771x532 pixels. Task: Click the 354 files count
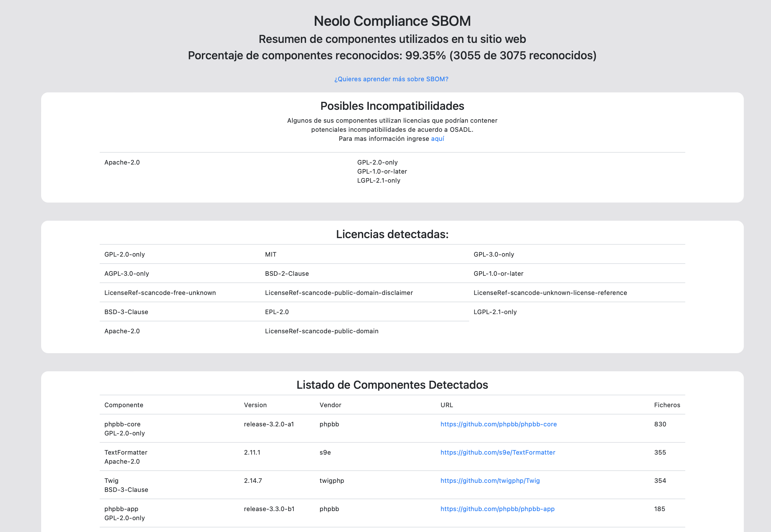[660, 481]
